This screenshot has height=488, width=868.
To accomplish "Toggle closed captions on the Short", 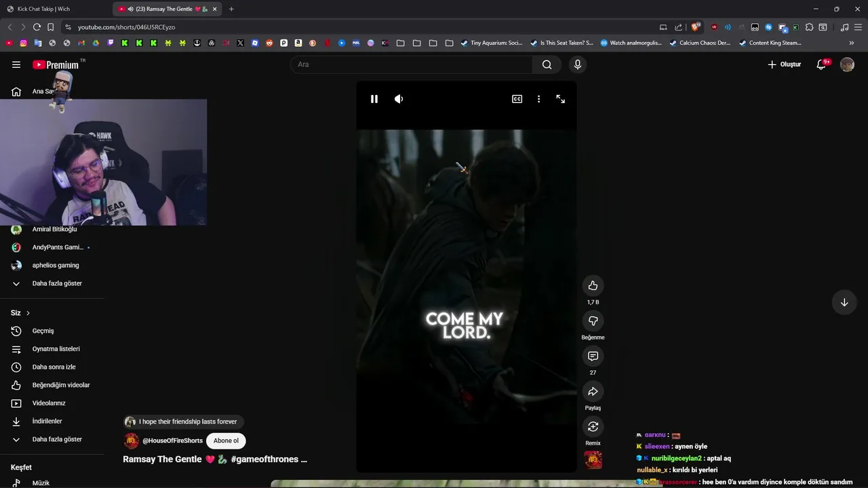I will point(517,99).
